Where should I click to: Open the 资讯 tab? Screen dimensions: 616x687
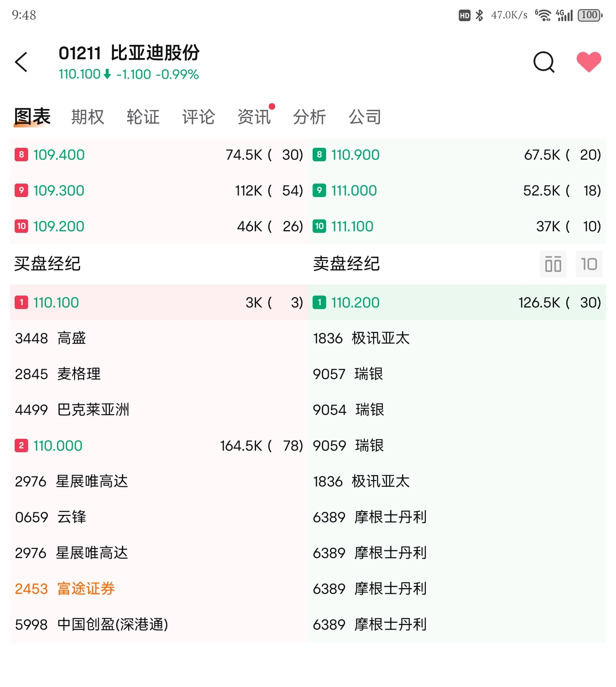click(x=254, y=117)
